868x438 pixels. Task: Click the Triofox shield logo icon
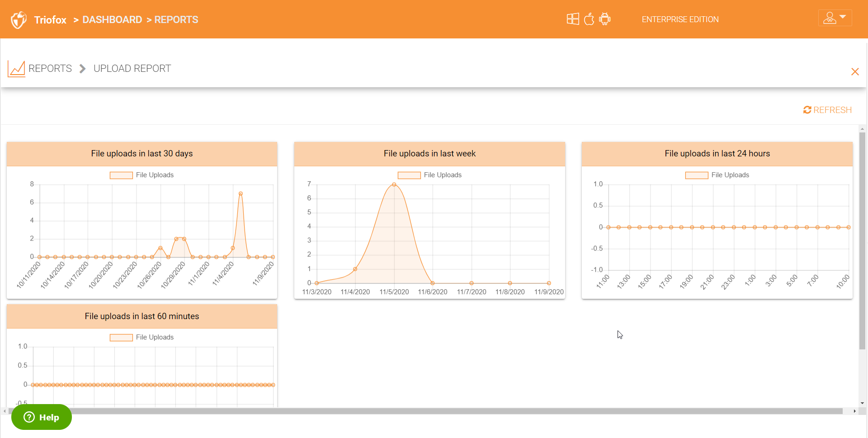tap(19, 19)
